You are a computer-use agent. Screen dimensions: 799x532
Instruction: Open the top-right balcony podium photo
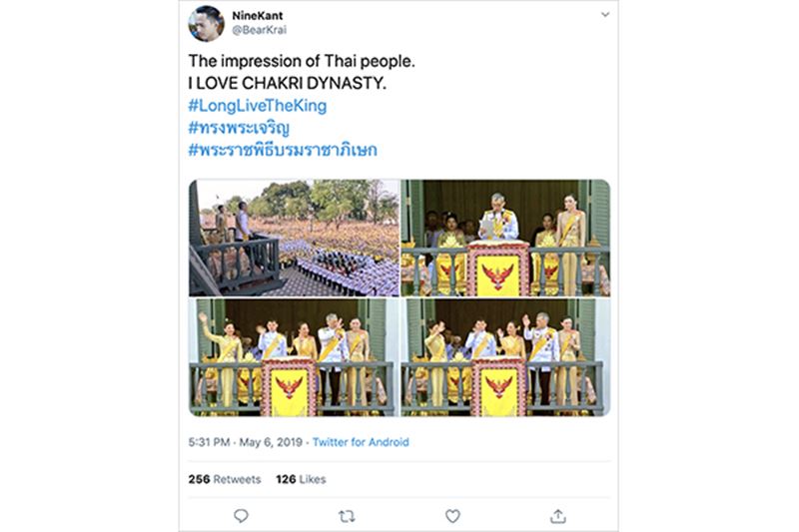pos(504,238)
